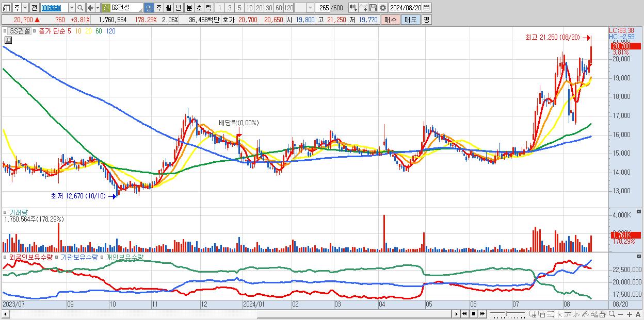Open the calendar date picker icon
Viewport: 644px width, 320px height.
pyautogui.click(x=427, y=8)
